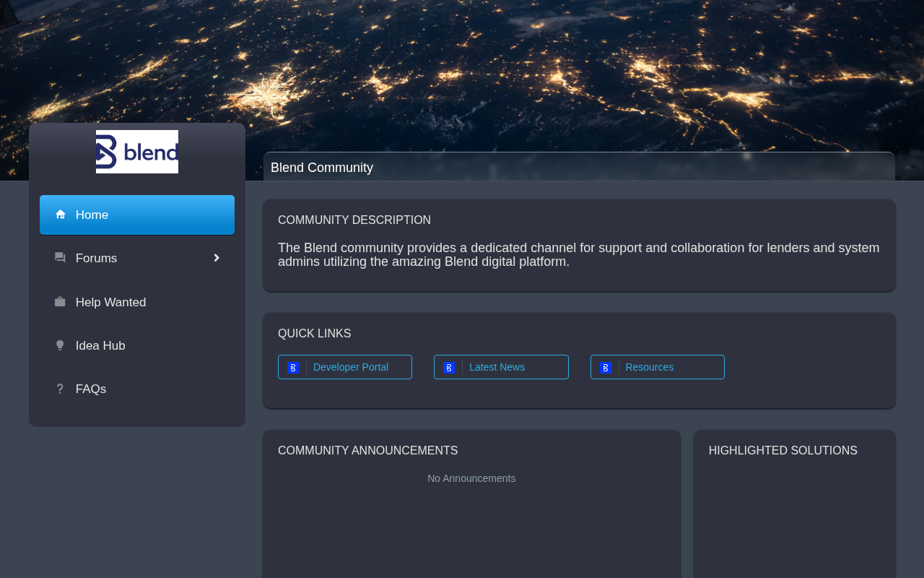924x578 pixels.
Task: Navigate to the FAQs menu item
Action: pyautogui.click(x=91, y=389)
